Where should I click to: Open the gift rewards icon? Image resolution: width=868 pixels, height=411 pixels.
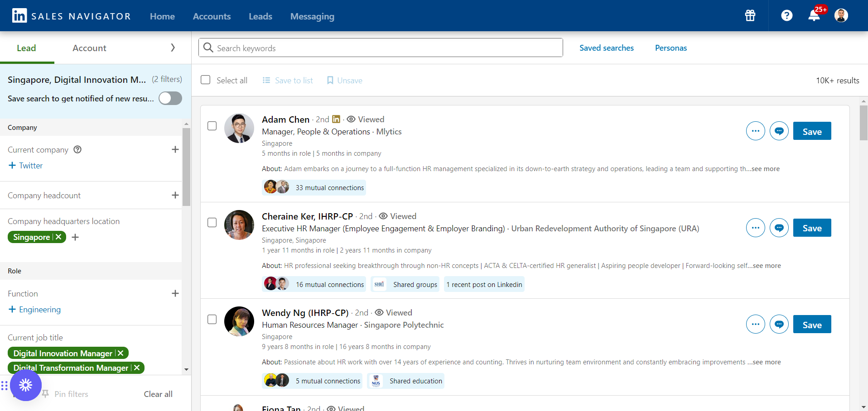750,16
